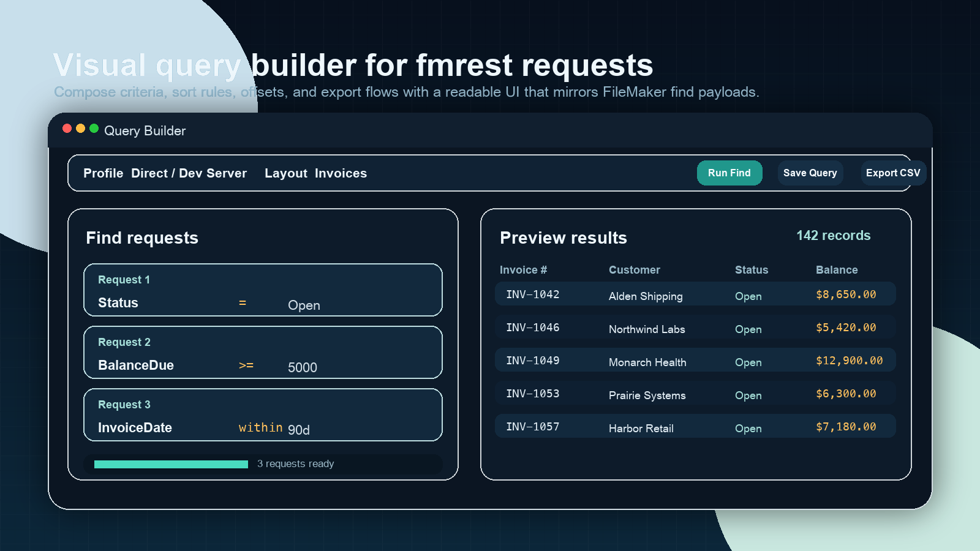Change the '>=' operator in Request 2

(x=246, y=365)
